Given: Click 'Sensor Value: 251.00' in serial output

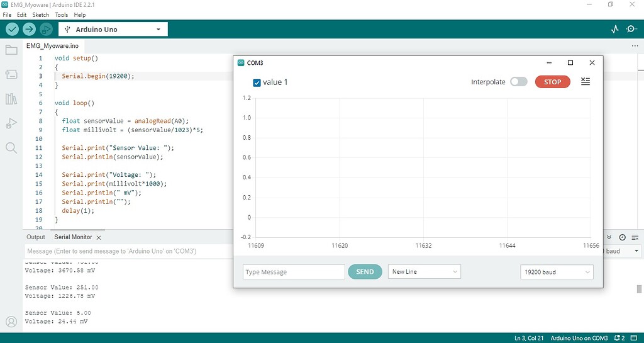Looking at the screenshot, I should point(62,287).
